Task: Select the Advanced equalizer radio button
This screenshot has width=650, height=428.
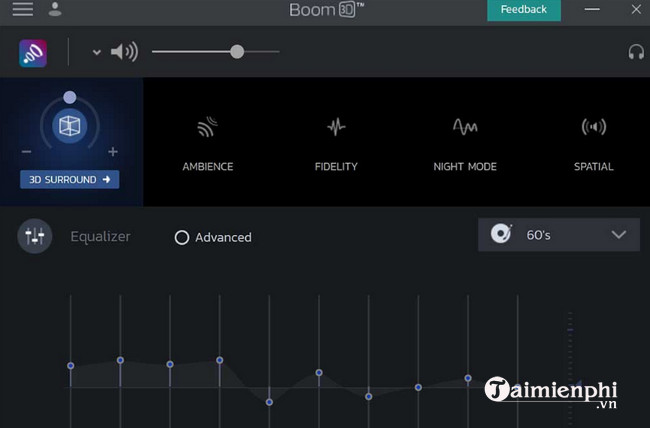Action: click(182, 238)
